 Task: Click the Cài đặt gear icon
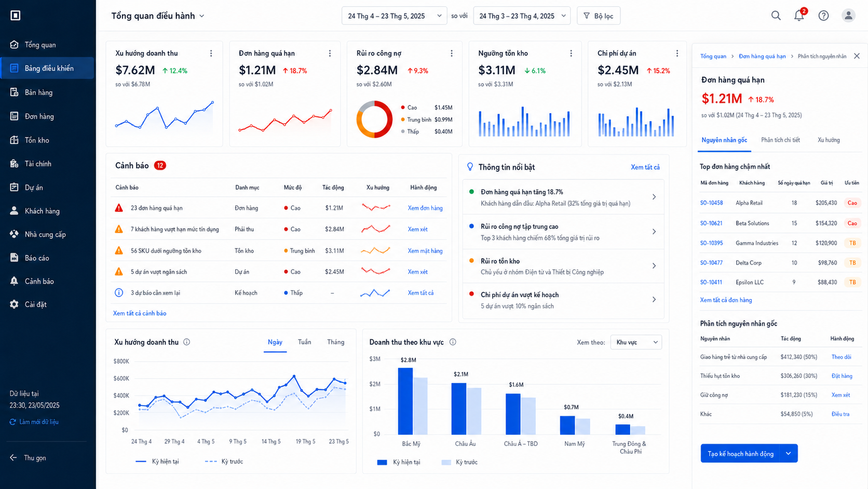[x=15, y=305]
